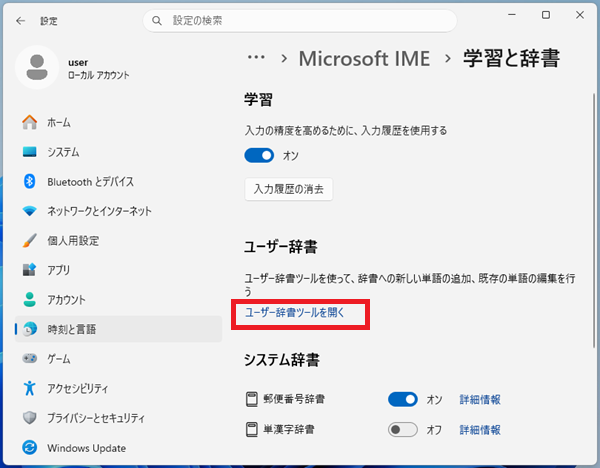Open System settings via monitor icon
Image resolution: width=600 pixels, height=468 pixels.
29,152
